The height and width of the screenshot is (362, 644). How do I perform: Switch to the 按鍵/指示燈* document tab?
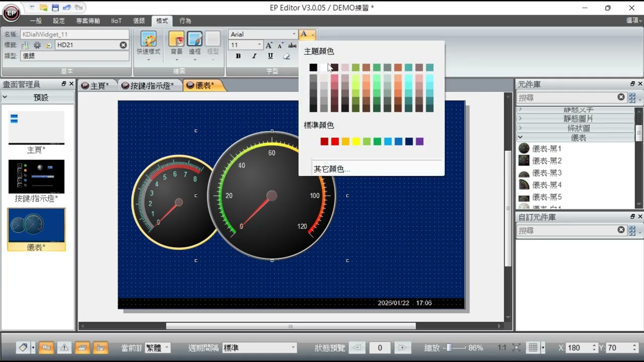pyautogui.click(x=150, y=85)
